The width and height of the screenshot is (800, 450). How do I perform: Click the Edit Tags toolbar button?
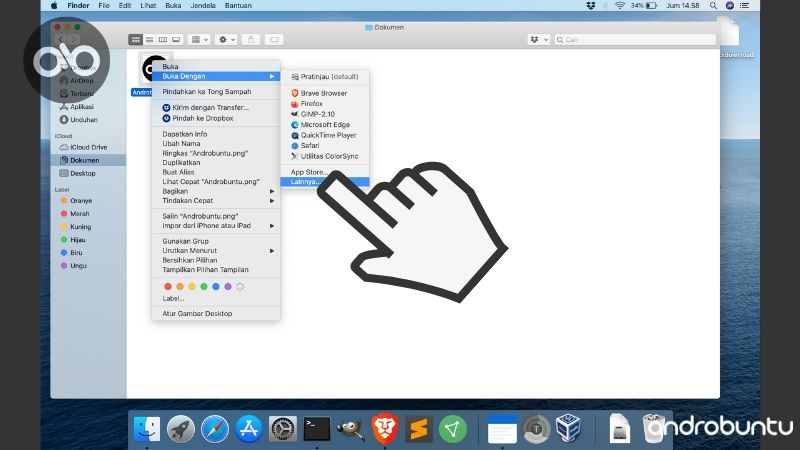(274, 40)
